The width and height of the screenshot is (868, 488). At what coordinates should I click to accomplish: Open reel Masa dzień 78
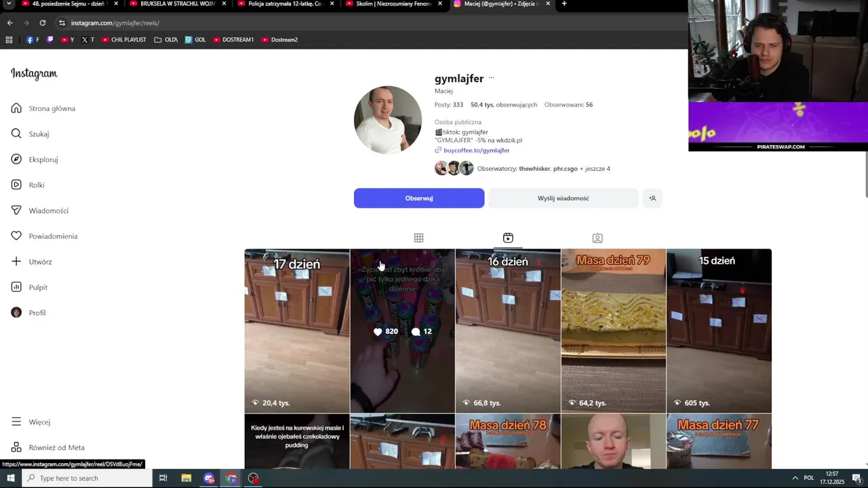[x=508, y=441]
